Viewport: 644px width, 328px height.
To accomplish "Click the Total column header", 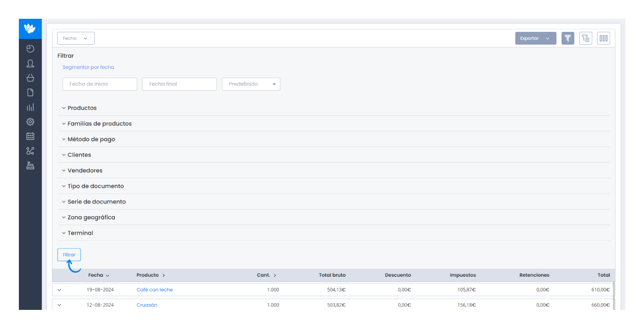I will pyautogui.click(x=604, y=275).
